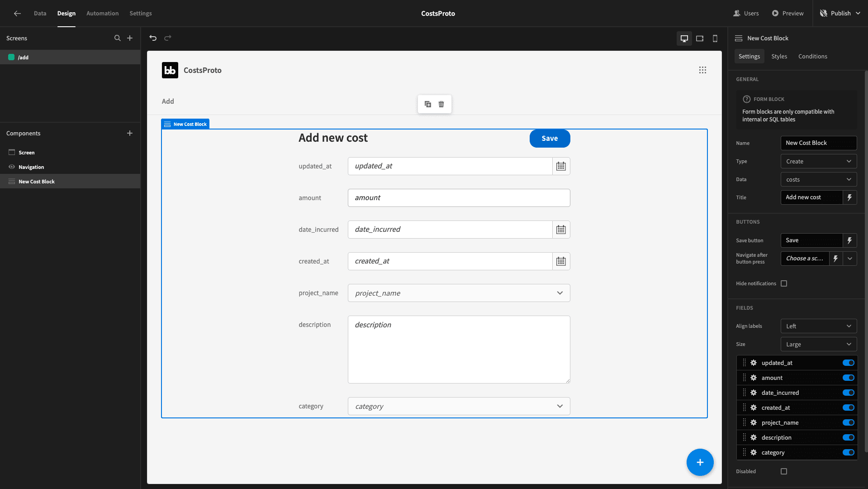The width and height of the screenshot is (868, 489).
Task: Open calendar picker for date_incurred field
Action: pyautogui.click(x=561, y=230)
